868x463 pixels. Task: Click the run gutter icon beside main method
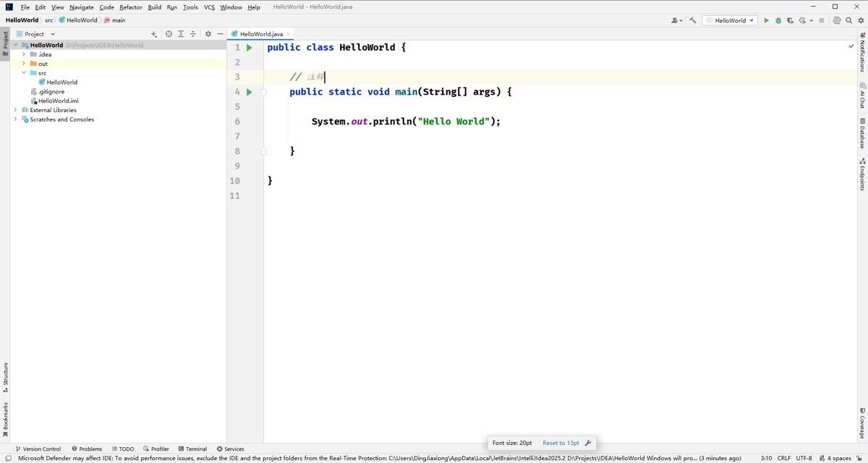(x=249, y=92)
